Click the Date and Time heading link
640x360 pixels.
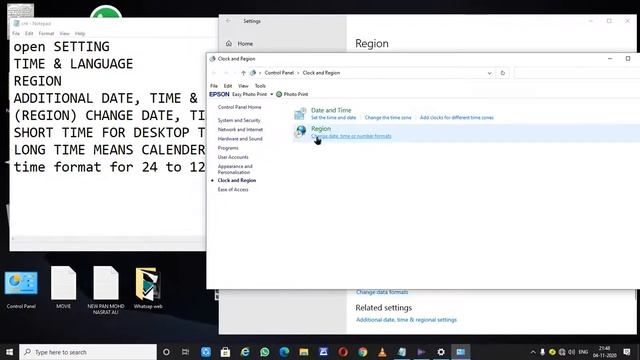pyautogui.click(x=331, y=110)
